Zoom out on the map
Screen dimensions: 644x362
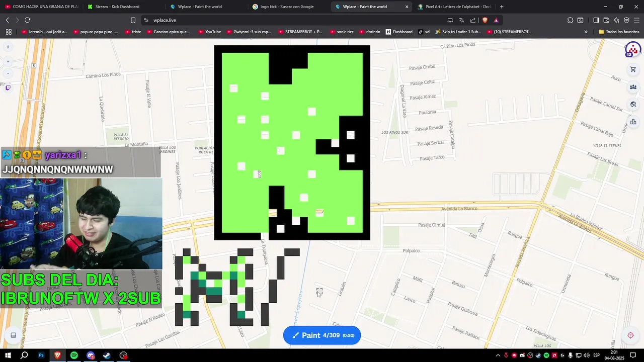pos(8,73)
